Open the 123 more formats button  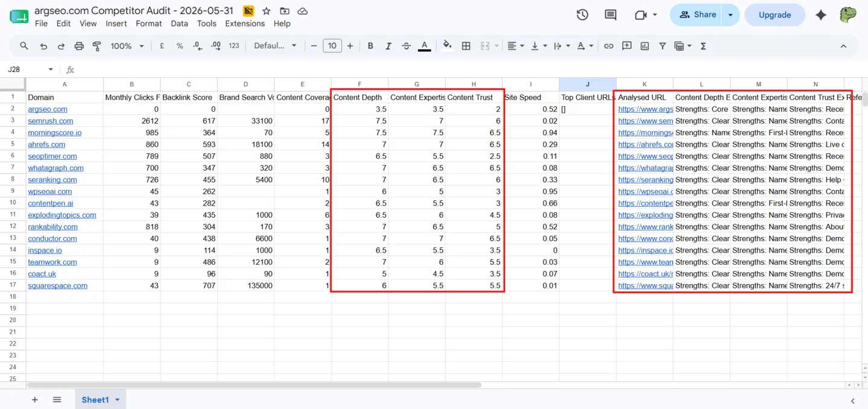(234, 46)
